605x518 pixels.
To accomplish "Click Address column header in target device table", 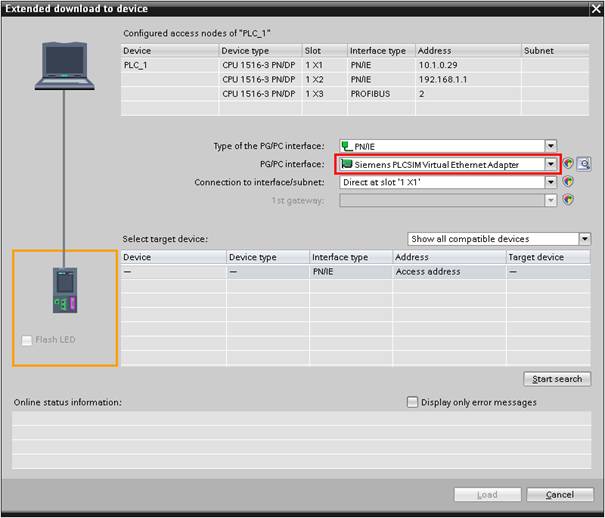I will (x=449, y=257).
